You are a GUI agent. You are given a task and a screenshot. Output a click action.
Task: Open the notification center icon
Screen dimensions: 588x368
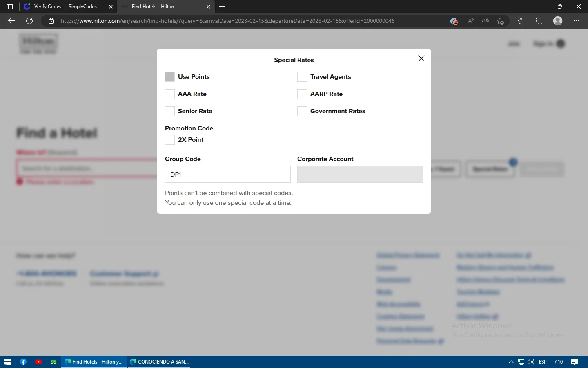pyautogui.click(x=575, y=362)
